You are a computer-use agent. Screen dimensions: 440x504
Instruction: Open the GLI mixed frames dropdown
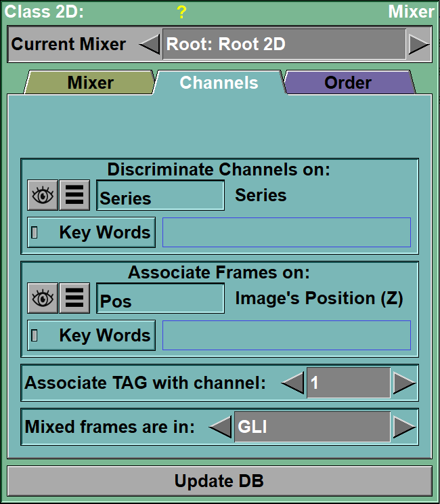[312, 427]
